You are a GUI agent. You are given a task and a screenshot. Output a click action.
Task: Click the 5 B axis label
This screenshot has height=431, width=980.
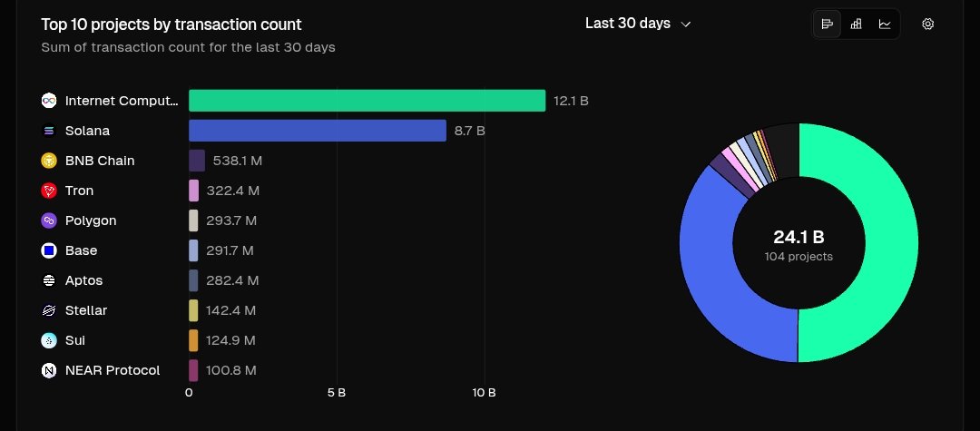click(337, 393)
